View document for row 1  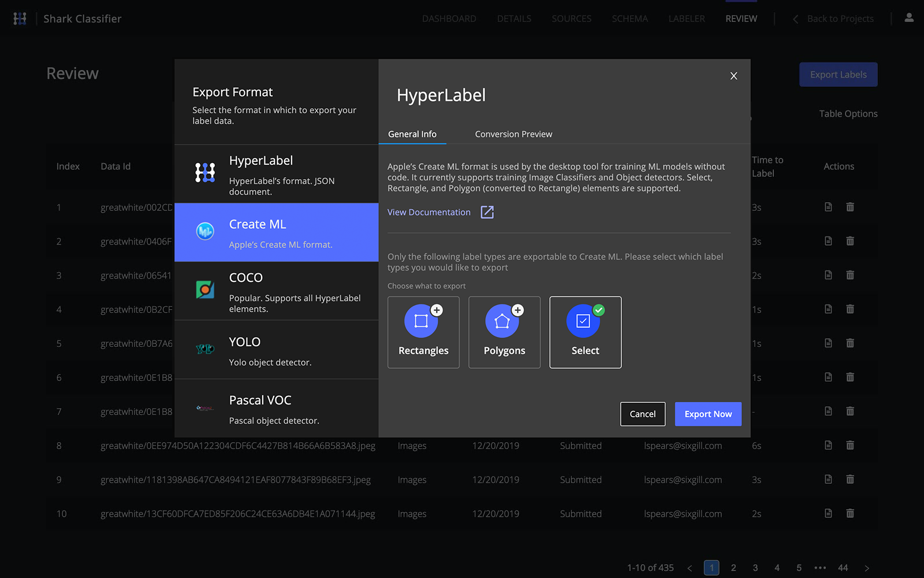pyautogui.click(x=828, y=207)
